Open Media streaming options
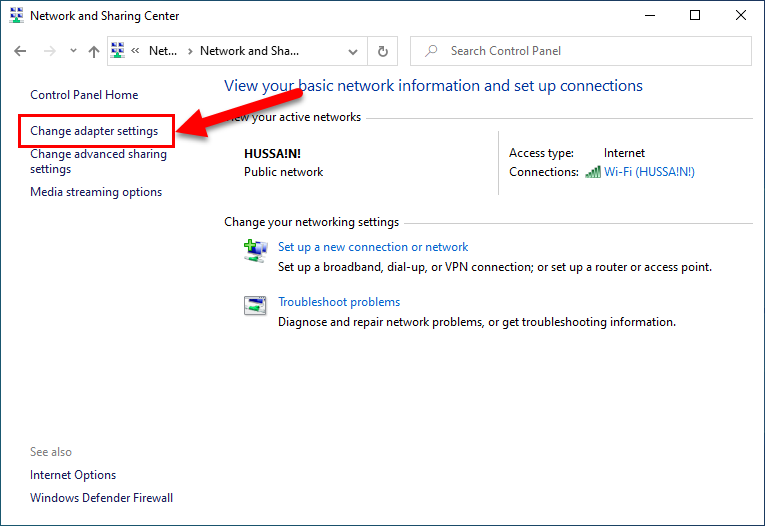The image size is (765, 526). tap(96, 192)
